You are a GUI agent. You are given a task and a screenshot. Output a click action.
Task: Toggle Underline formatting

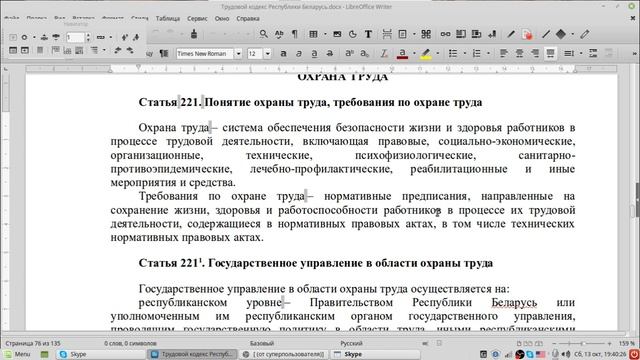[x=314, y=53]
